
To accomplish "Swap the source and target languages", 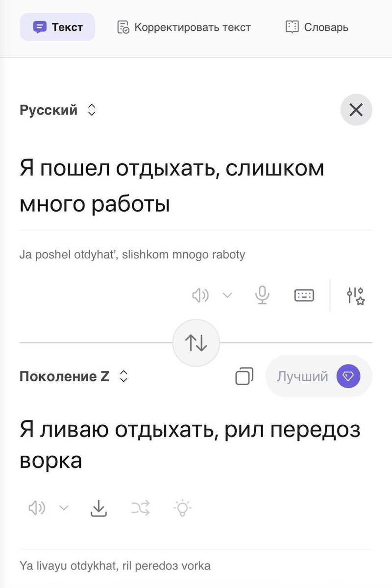I will click(x=196, y=343).
